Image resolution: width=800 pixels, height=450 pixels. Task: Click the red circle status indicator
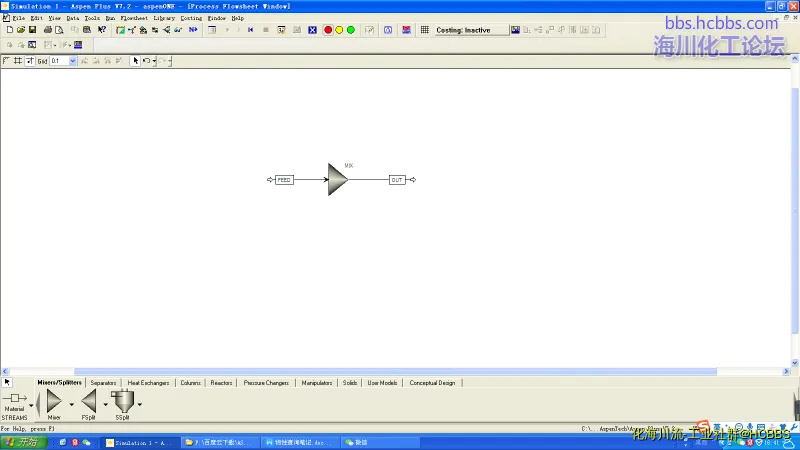[328, 30]
